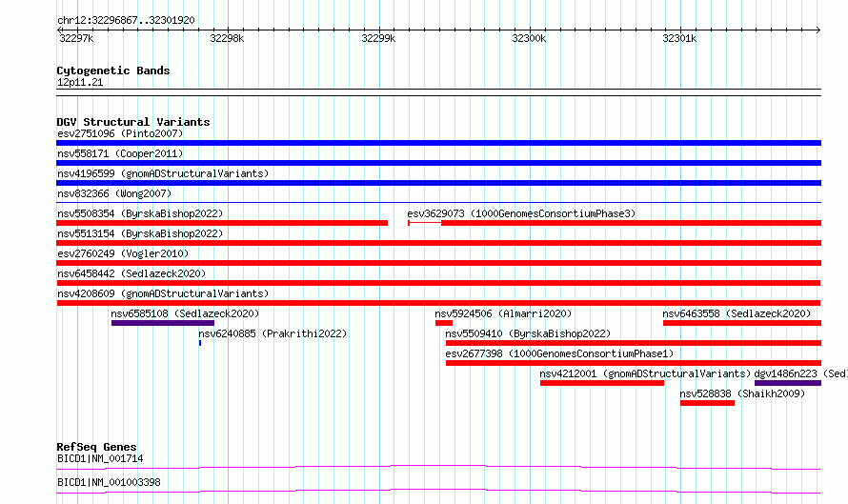Click the 32301k ruler position label
Viewport: 848px width, 504px height.
(x=679, y=38)
